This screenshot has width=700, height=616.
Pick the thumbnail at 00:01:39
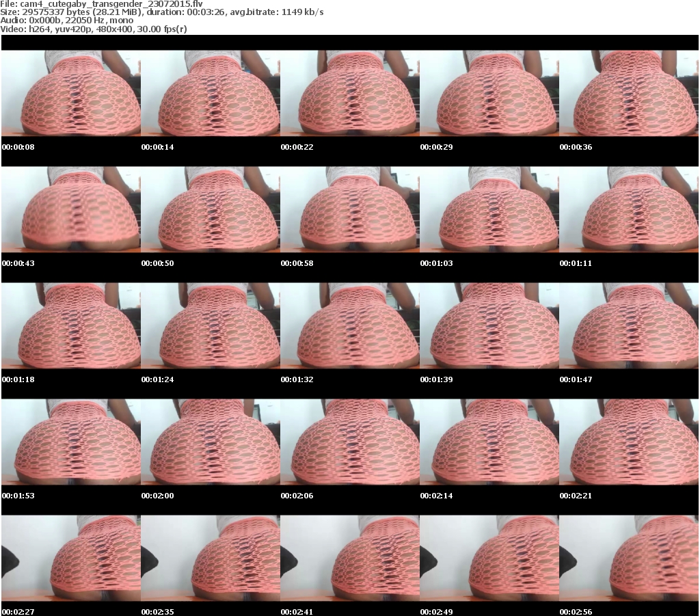(489, 326)
